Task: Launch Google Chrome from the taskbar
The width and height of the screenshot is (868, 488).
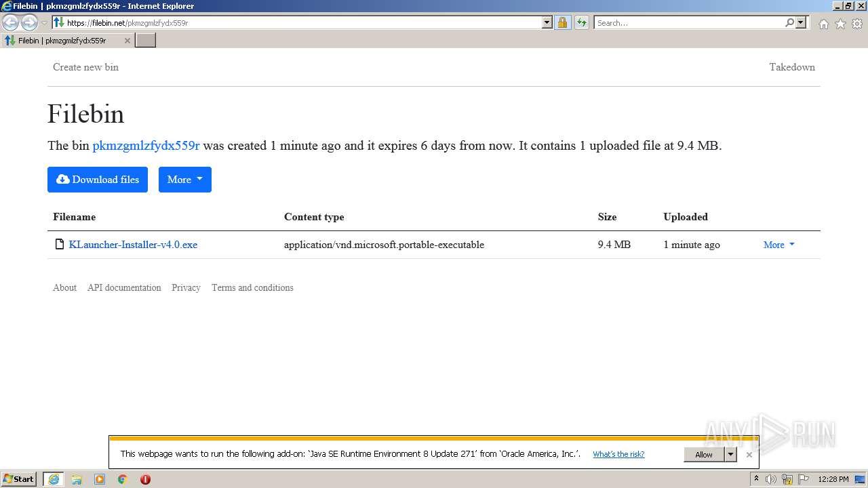Action: 123,479
